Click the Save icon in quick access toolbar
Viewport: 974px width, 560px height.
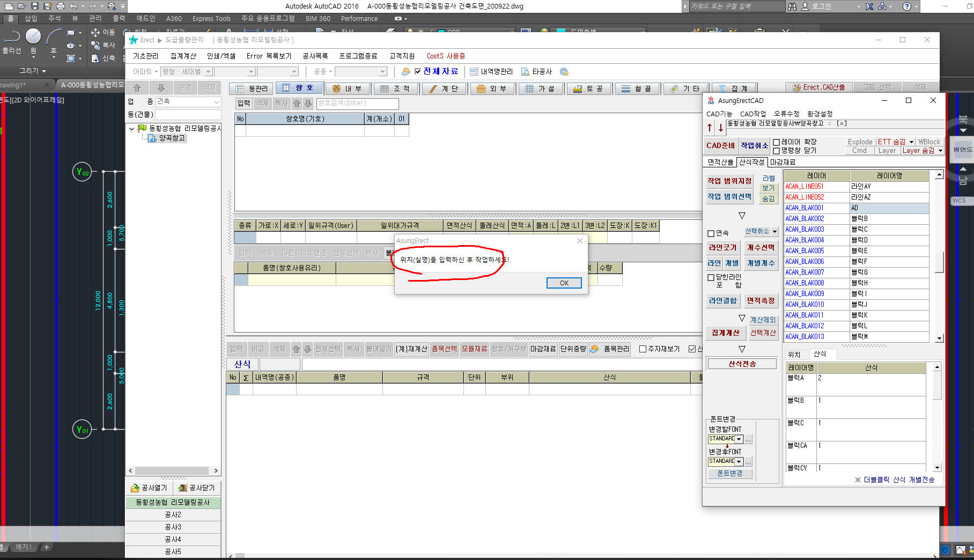35,6
